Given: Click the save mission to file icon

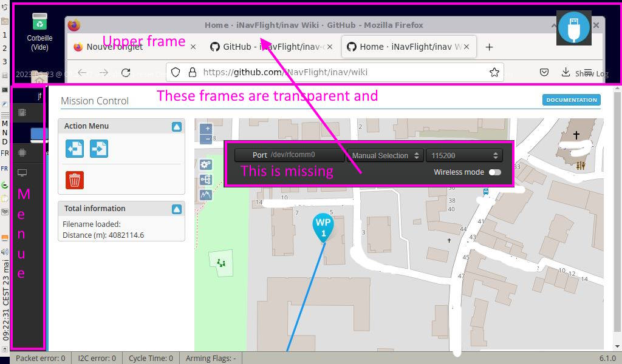Looking at the screenshot, I should (98, 149).
